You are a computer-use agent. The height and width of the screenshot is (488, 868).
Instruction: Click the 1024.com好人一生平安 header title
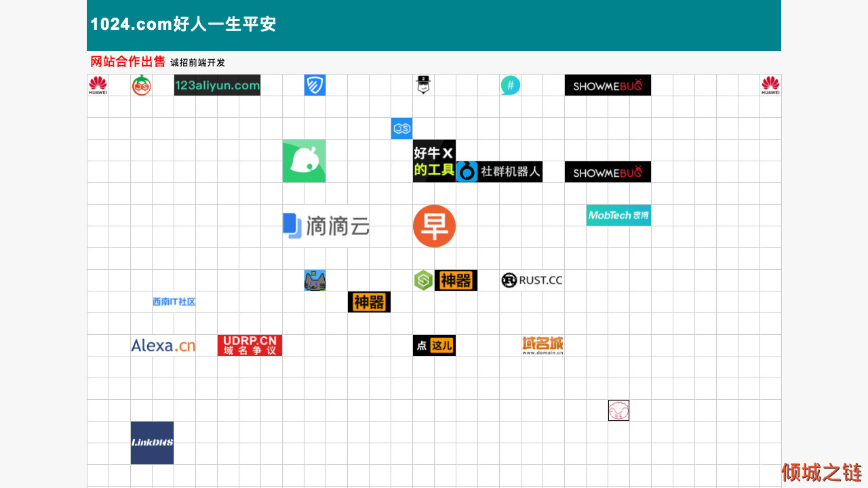point(183,24)
